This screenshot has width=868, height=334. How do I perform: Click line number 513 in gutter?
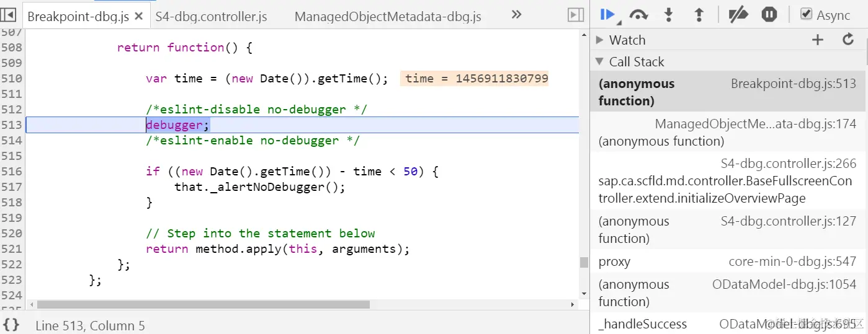[12, 125]
